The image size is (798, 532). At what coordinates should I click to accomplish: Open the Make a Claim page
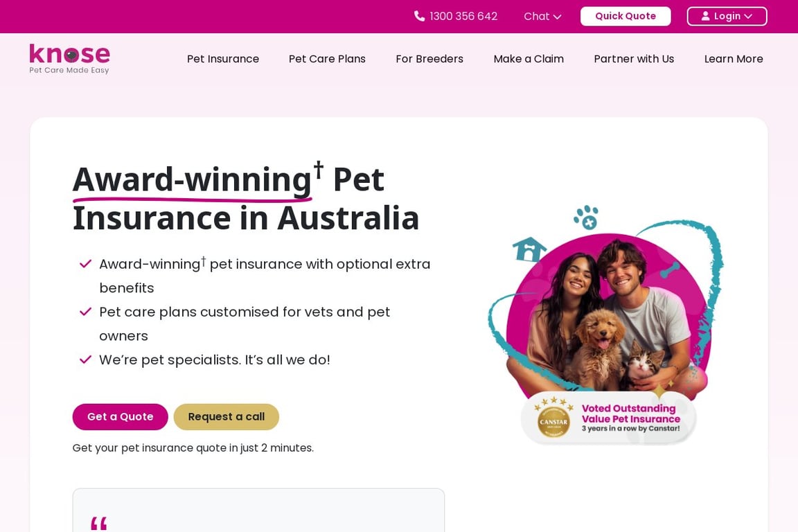529,59
